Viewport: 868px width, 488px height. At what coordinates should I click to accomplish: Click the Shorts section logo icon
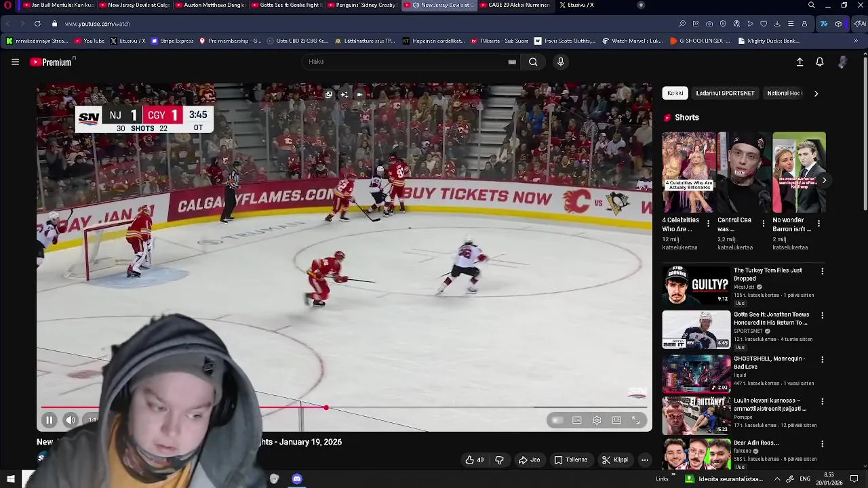click(x=667, y=118)
